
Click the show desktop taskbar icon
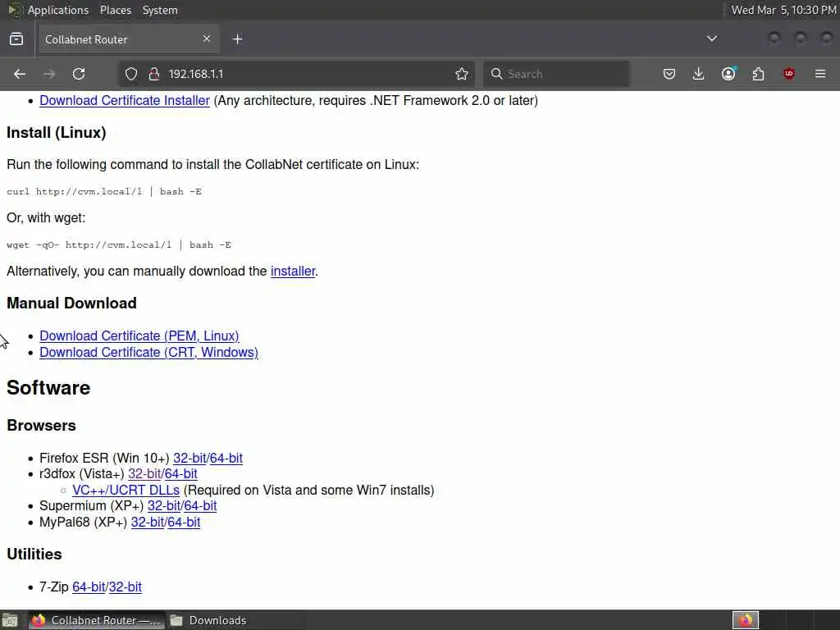point(10,620)
